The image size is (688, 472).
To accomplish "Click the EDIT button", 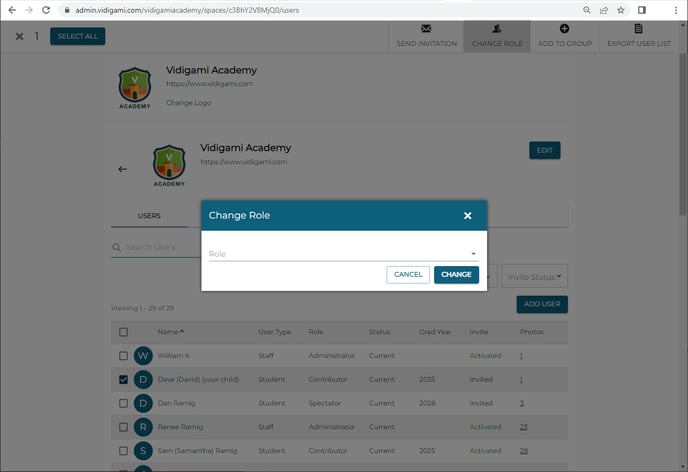I will pos(545,150).
